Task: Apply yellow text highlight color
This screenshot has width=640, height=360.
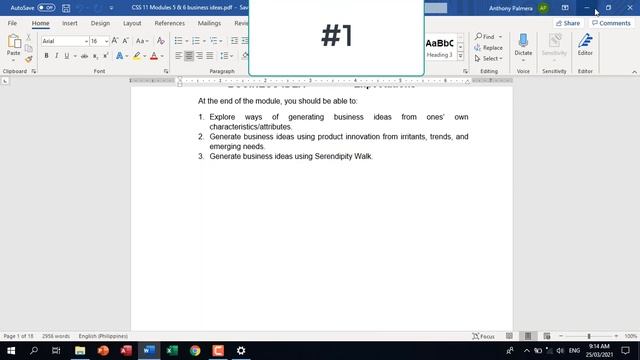Action: [x=137, y=56]
